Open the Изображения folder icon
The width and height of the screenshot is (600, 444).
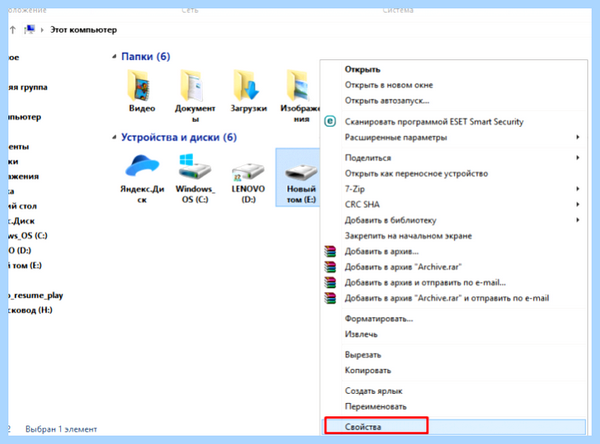299,86
